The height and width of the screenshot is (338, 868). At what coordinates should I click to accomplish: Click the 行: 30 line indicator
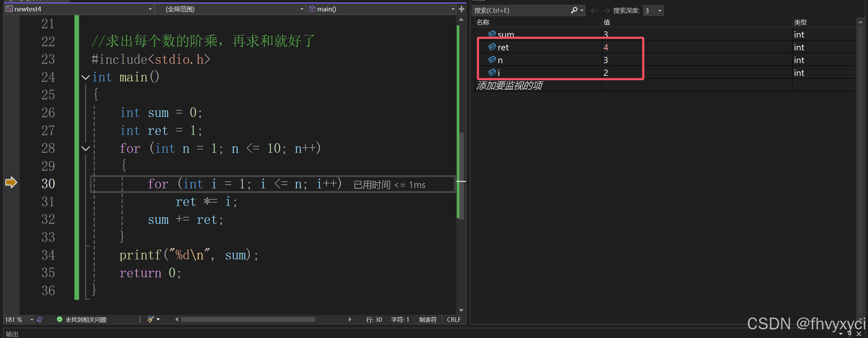(374, 320)
